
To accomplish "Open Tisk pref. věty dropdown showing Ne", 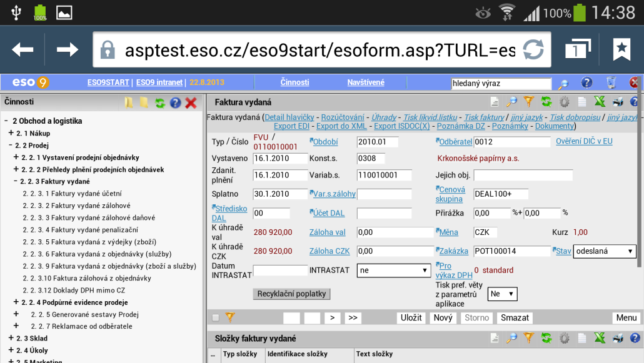I will coord(502,294).
